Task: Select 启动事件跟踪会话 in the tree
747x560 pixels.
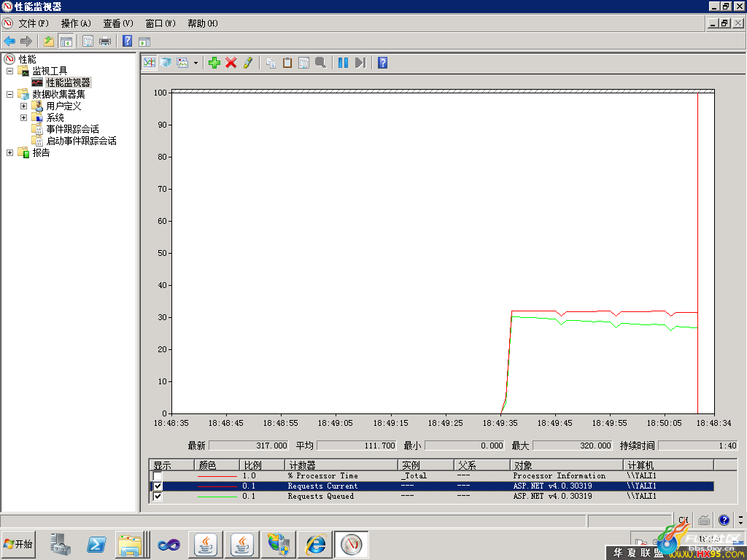Action: point(82,141)
